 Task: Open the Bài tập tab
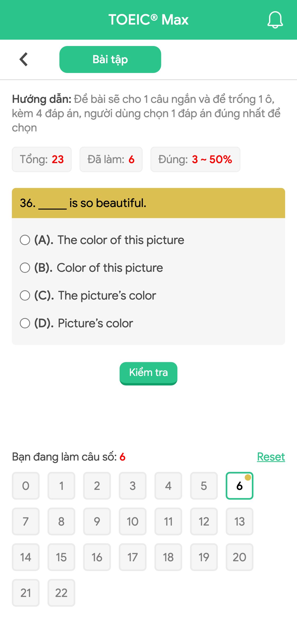click(x=110, y=59)
